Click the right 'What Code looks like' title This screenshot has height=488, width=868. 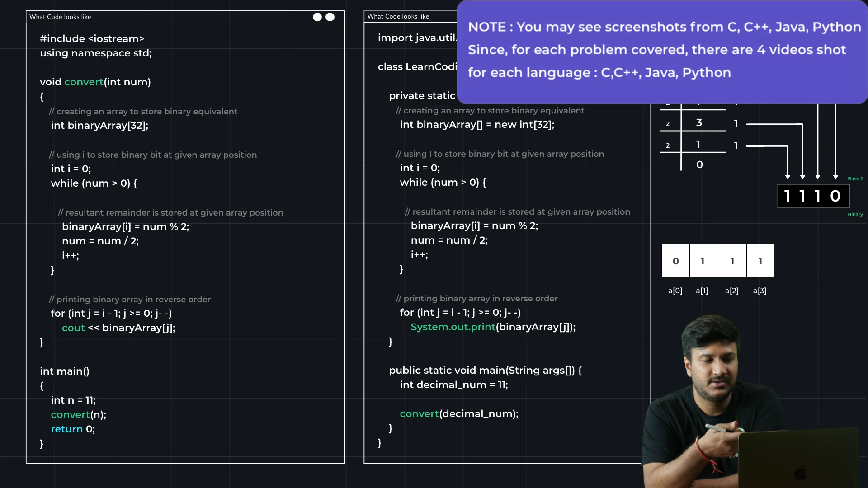click(398, 16)
